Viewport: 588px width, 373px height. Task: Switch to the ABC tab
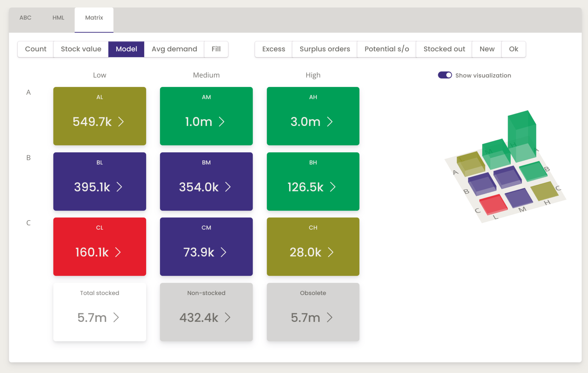click(26, 18)
